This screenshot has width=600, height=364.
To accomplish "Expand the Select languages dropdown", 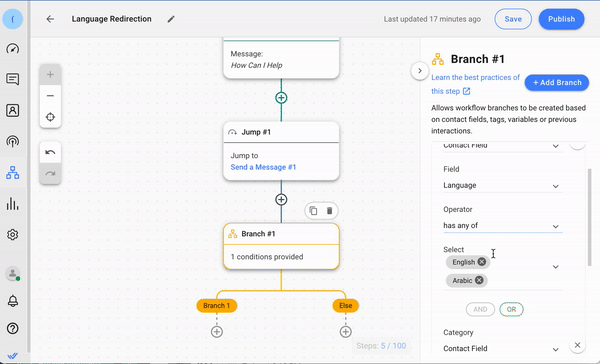I will (556, 267).
